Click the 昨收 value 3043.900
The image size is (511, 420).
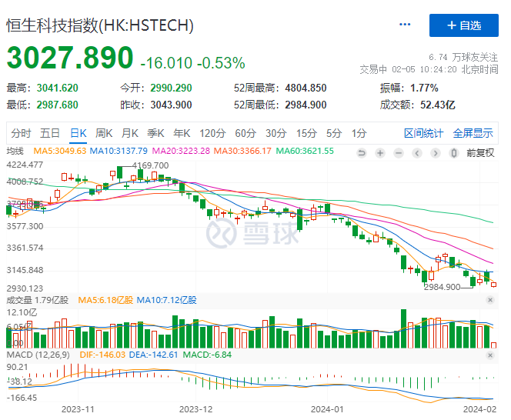(x=171, y=105)
